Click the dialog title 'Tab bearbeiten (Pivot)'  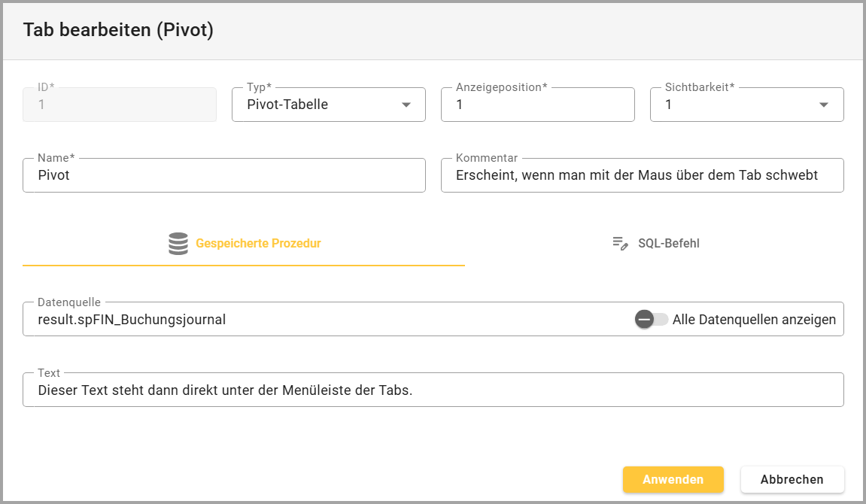(118, 30)
